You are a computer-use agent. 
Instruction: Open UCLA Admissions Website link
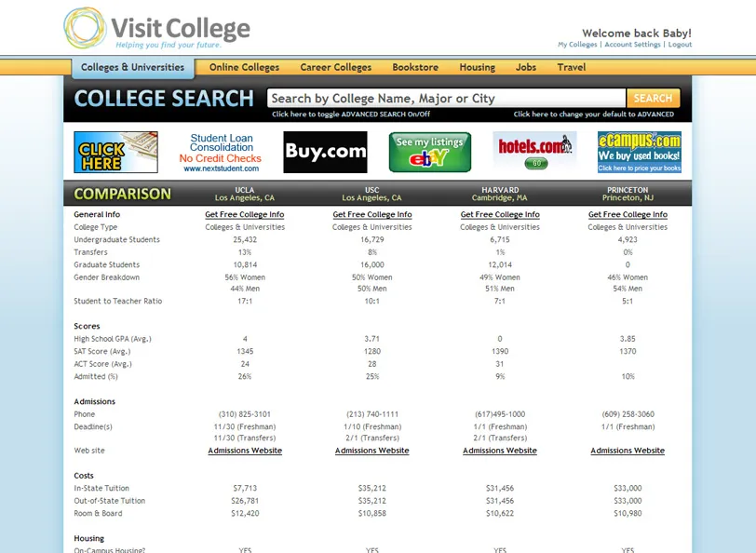tap(245, 451)
